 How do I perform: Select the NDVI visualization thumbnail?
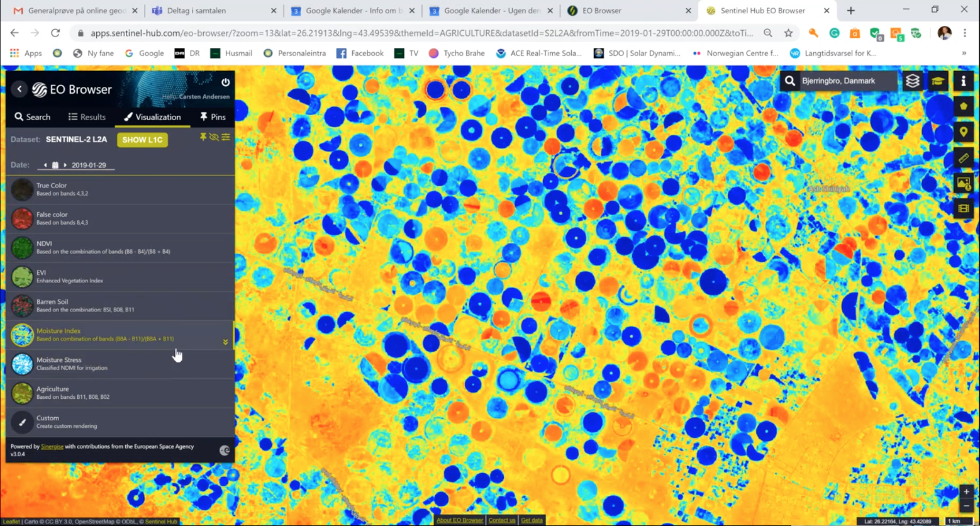(x=22, y=247)
